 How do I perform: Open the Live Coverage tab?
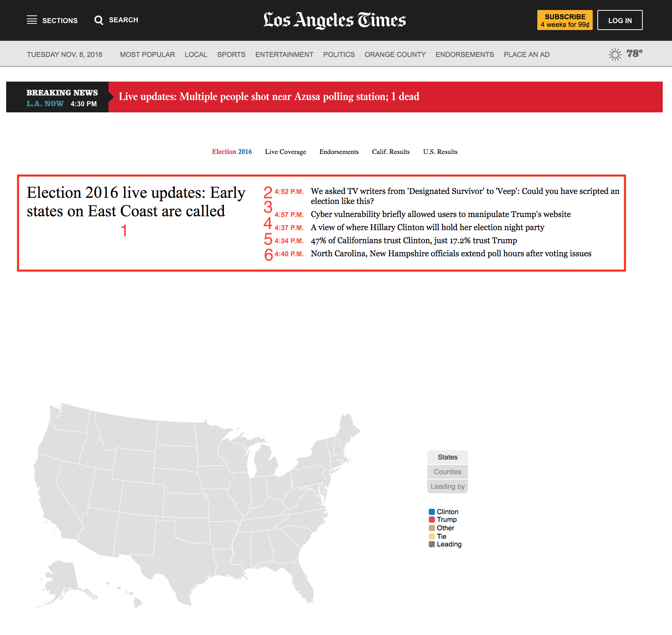point(286,152)
